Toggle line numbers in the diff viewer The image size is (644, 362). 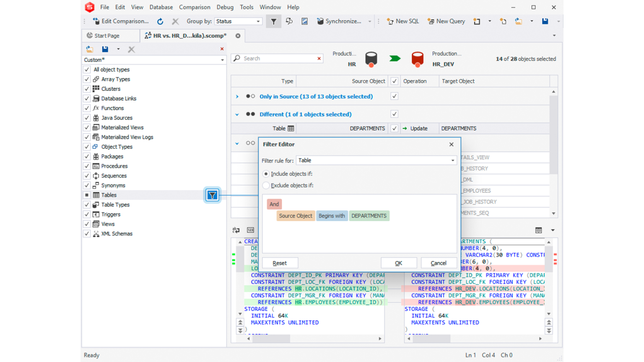(250, 230)
